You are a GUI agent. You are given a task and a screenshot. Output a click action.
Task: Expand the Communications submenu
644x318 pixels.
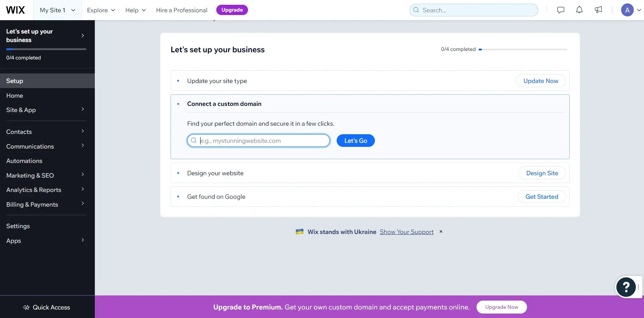[83, 146]
